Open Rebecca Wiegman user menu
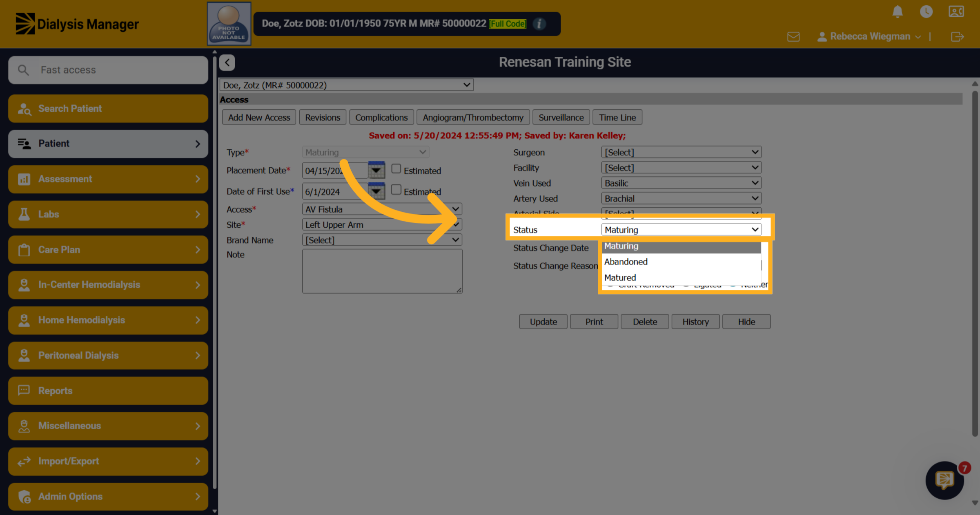 point(869,37)
